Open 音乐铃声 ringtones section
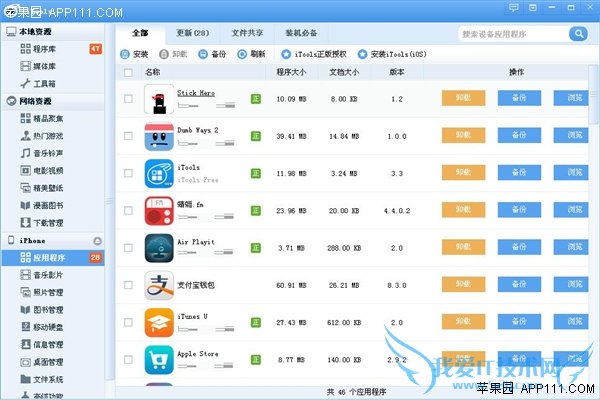Image resolution: width=600 pixels, height=400 pixels. pos(52,153)
